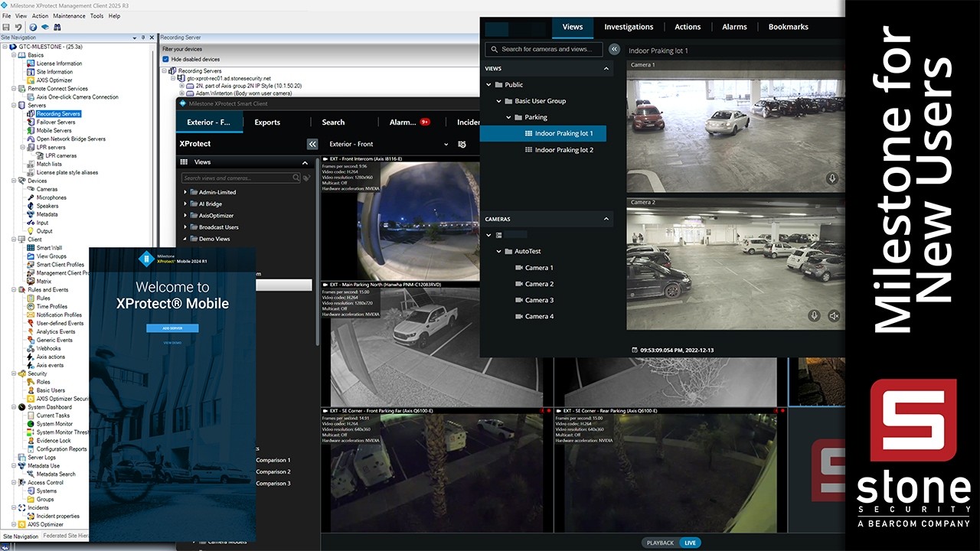Click VIEW DEMO link in XProtect Mobile

pyautogui.click(x=172, y=344)
